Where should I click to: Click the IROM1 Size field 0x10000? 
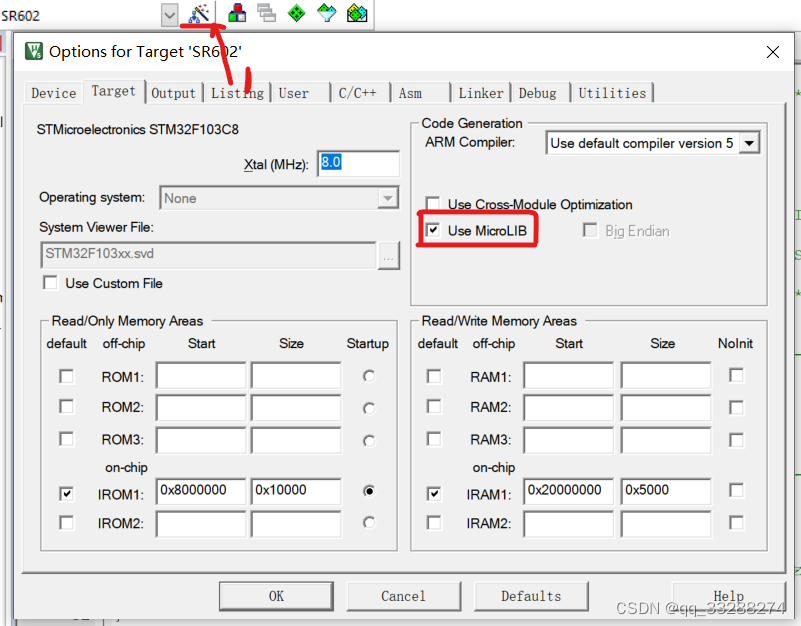[296, 491]
